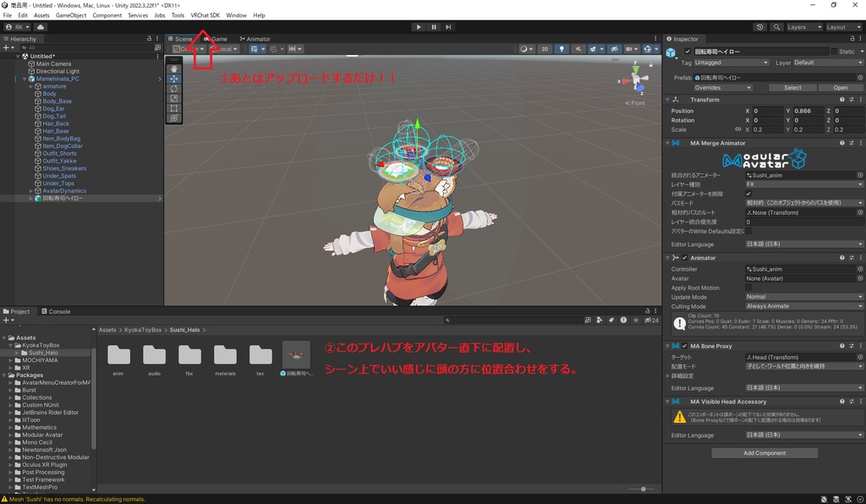The image size is (866, 504).
Task: Click the hidden packages count icon
Action: pos(652,320)
